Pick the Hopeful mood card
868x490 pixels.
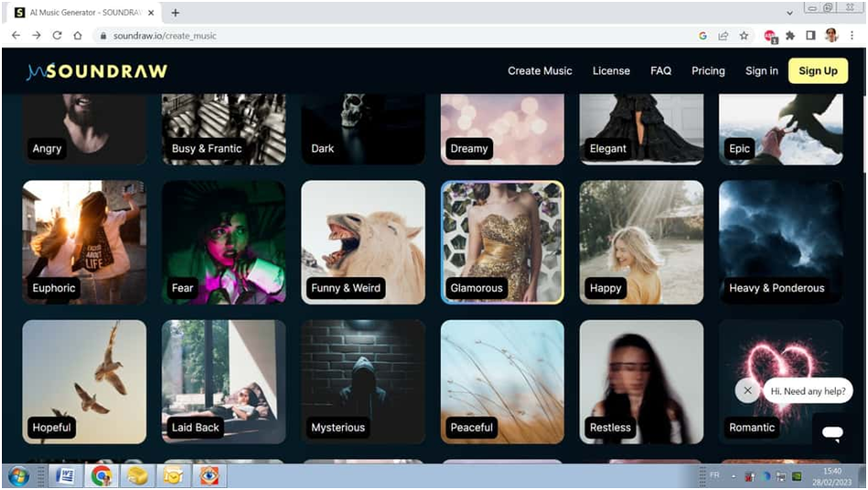[x=84, y=381]
